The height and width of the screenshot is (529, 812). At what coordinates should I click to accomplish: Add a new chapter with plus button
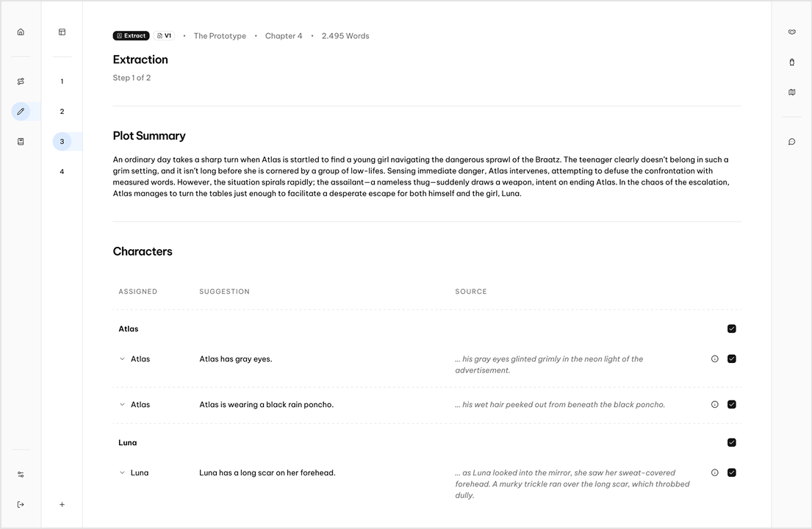tap(62, 505)
